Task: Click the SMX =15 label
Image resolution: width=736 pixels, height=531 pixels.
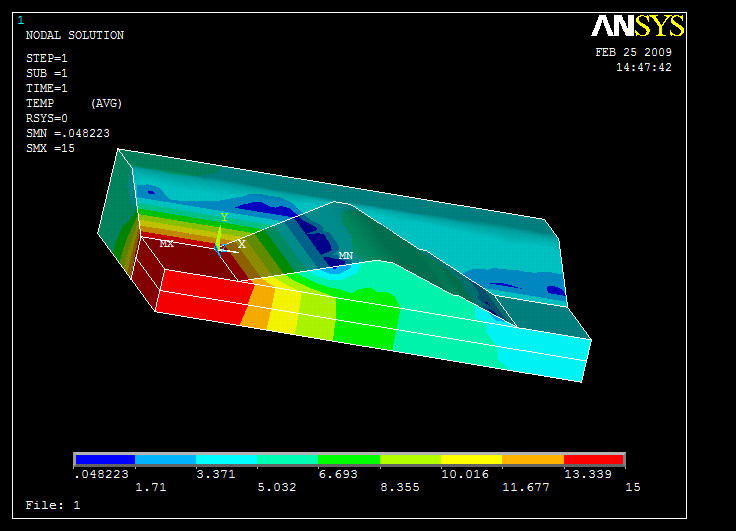Action: [x=50, y=148]
